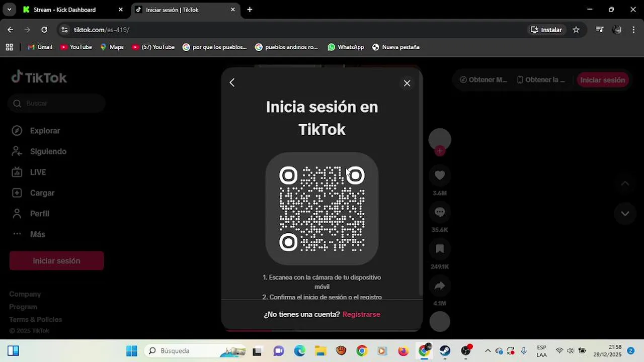Click Iniciar sesión button at top right
The image size is (644, 362).
603,80
